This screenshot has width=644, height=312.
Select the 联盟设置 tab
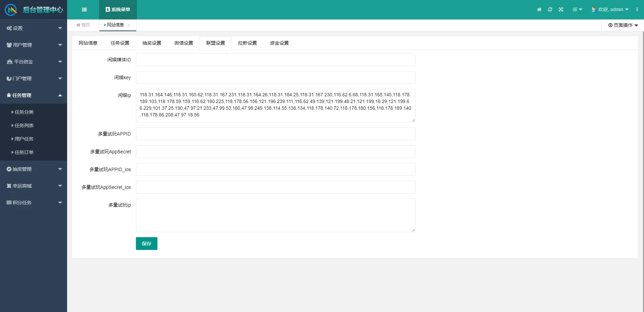(215, 43)
